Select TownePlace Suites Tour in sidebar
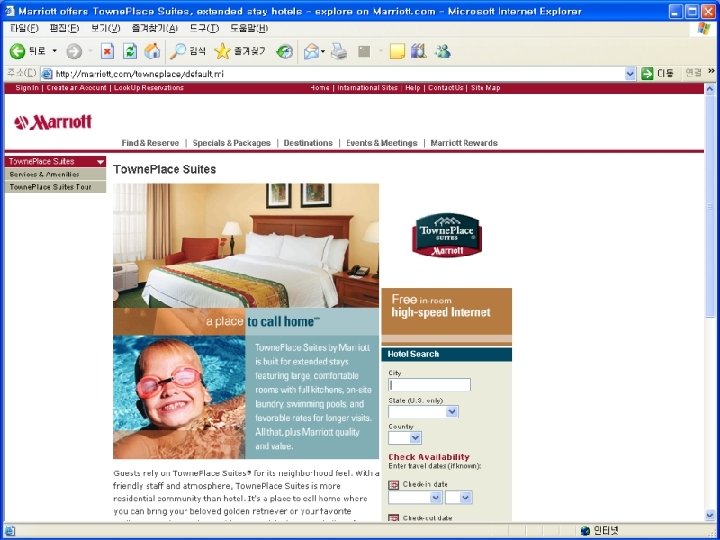 tap(55, 187)
